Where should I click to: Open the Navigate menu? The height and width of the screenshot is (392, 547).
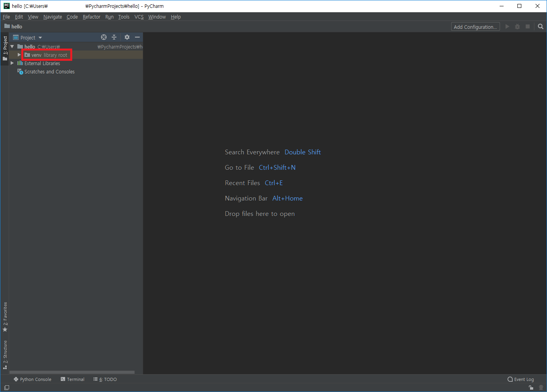53,17
